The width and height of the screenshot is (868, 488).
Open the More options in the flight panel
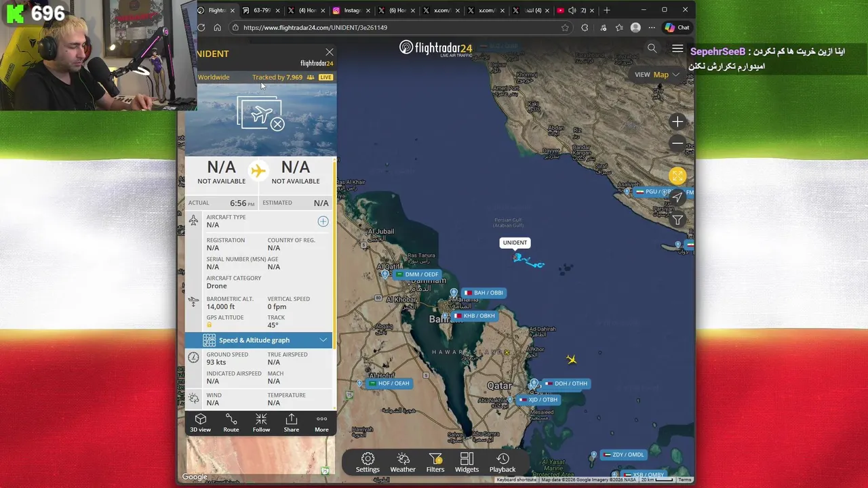[321, 423]
